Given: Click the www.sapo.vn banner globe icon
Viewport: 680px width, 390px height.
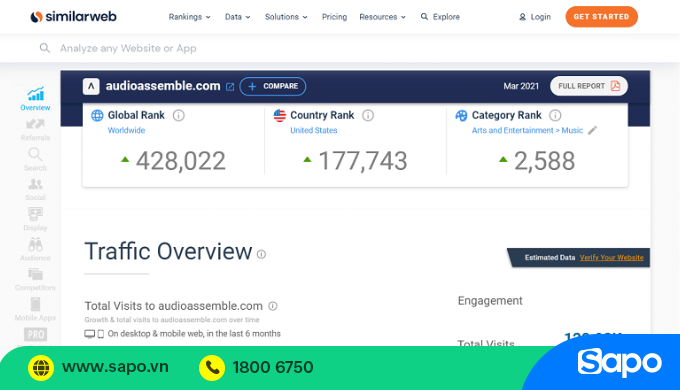Looking at the screenshot, I should click(41, 368).
